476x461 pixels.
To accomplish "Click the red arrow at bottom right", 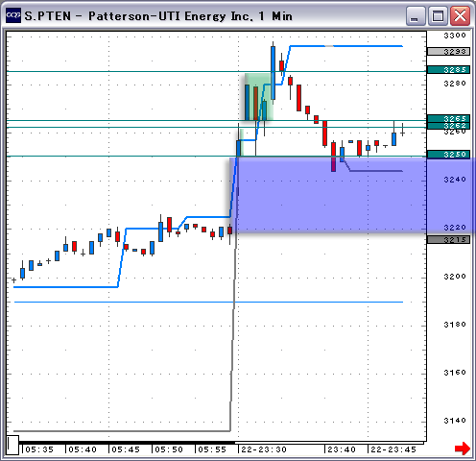I will 463,449.
